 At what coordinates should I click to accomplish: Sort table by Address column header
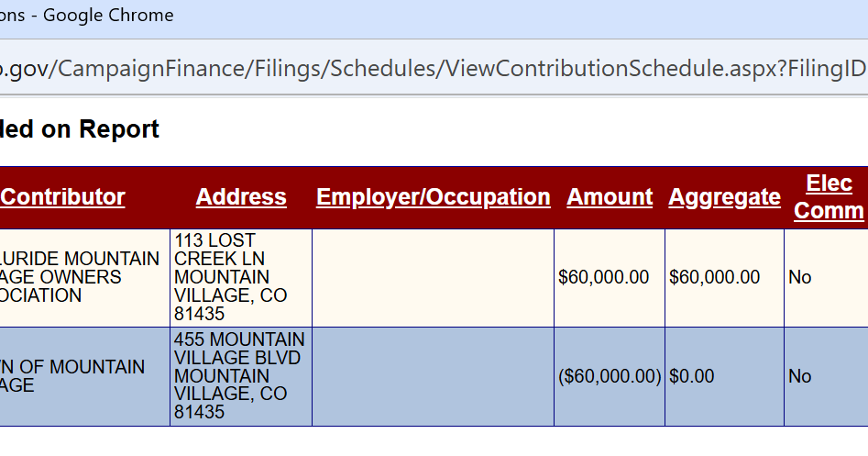241,197
